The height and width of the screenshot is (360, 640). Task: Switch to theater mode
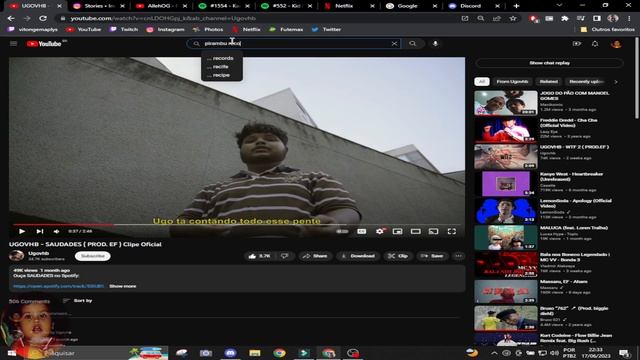tap(416, 231)
